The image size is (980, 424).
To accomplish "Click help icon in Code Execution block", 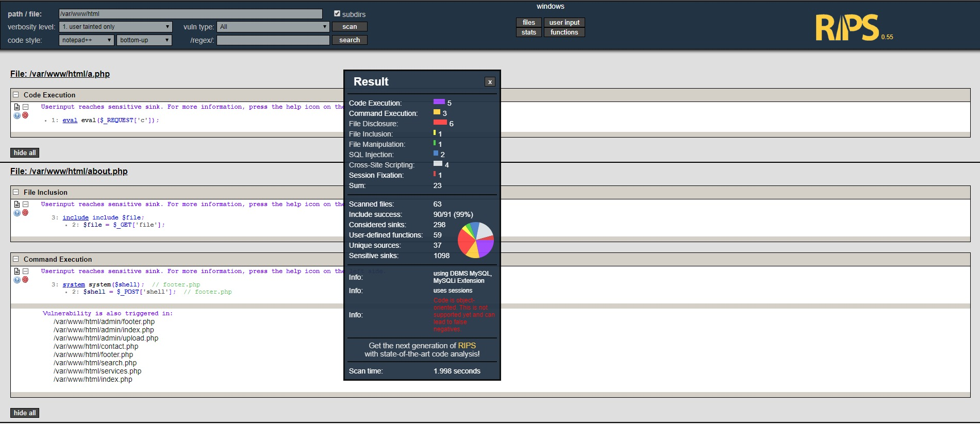I will (17, 115).
